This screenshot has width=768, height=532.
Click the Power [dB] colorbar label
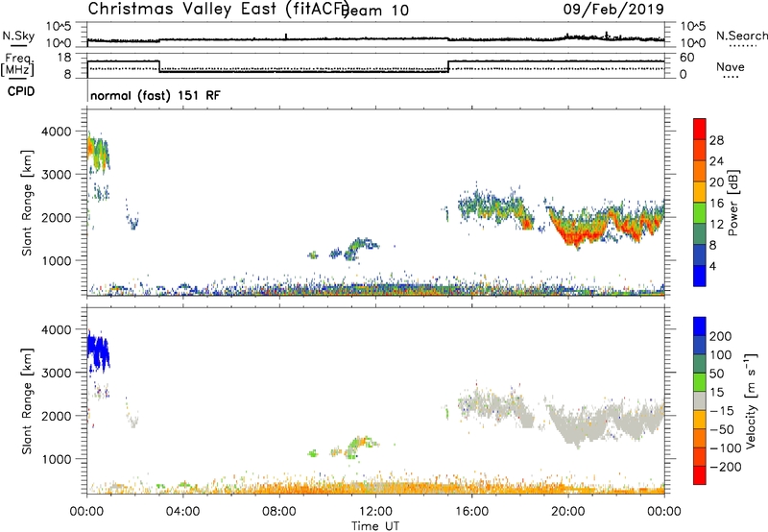[x=732, y=203]
